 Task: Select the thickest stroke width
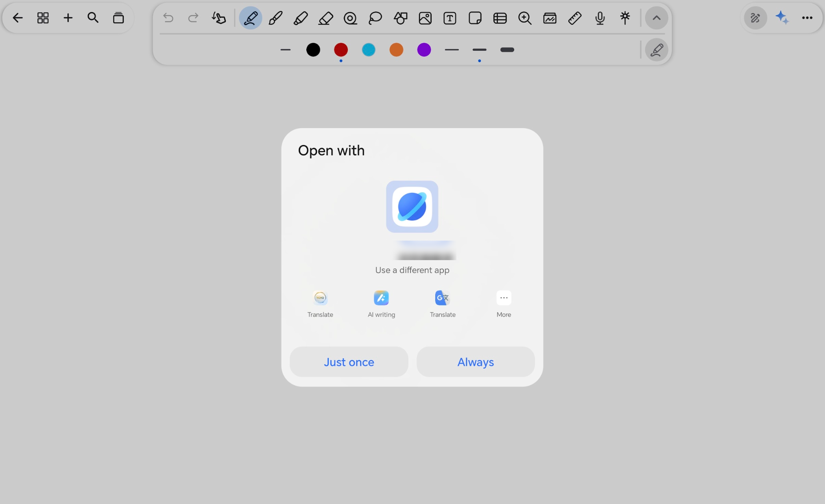coord(507,50)
